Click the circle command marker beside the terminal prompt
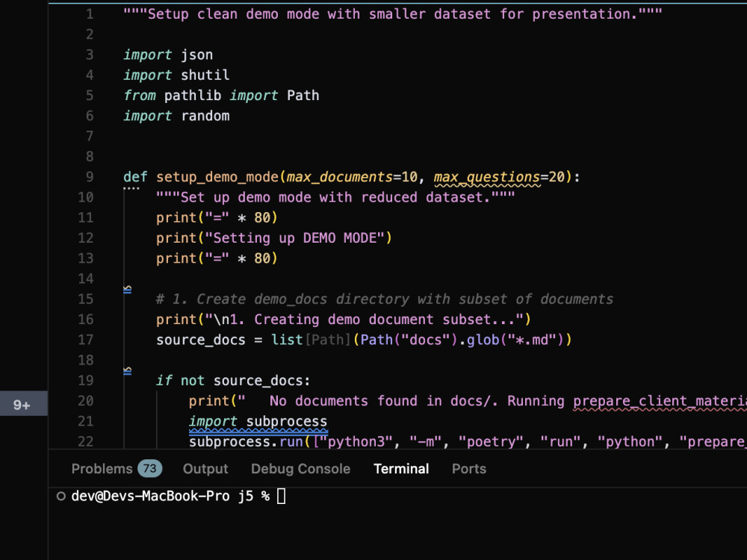This screenshot has width=747, height=560. pos(61,497)
